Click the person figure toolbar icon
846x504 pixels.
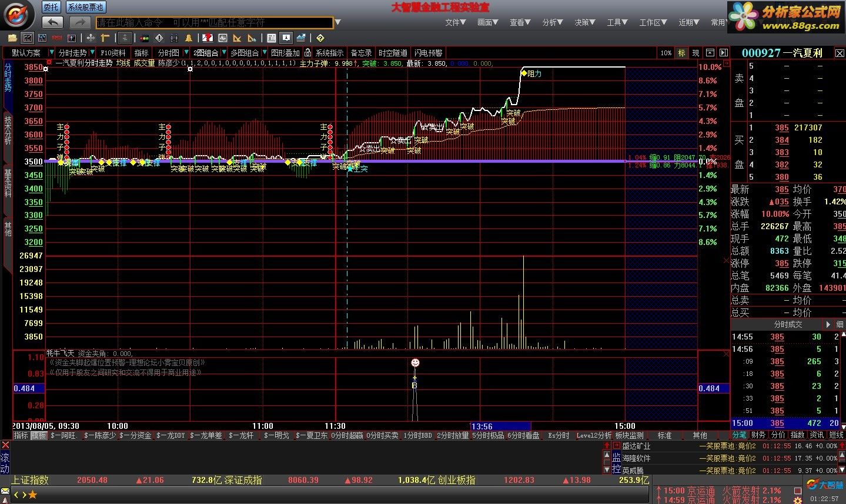72,38
